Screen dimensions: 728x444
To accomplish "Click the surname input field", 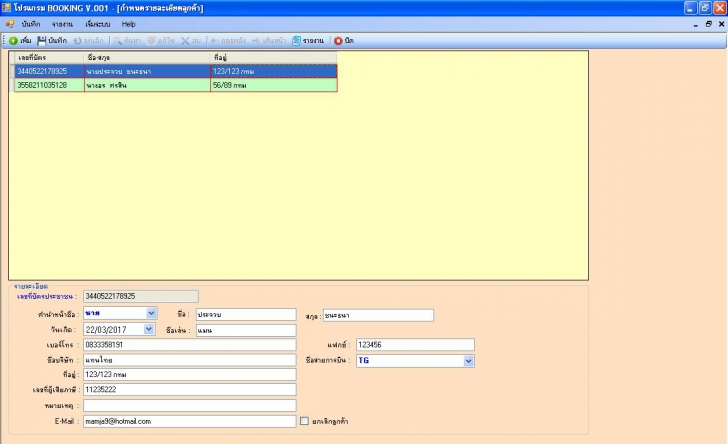I will tap(378, 315).
